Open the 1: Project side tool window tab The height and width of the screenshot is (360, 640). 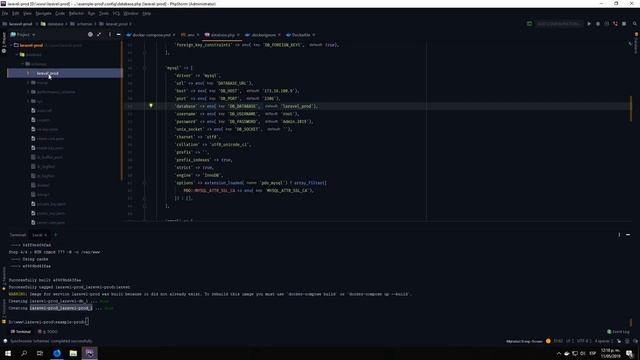(x=4, y=42)
